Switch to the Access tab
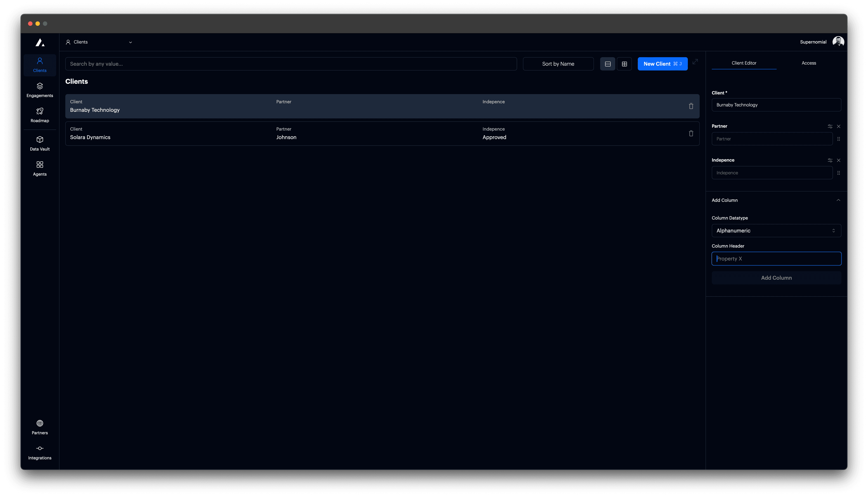The height and width of the screenshot is (497, 868). click(809, 63)
